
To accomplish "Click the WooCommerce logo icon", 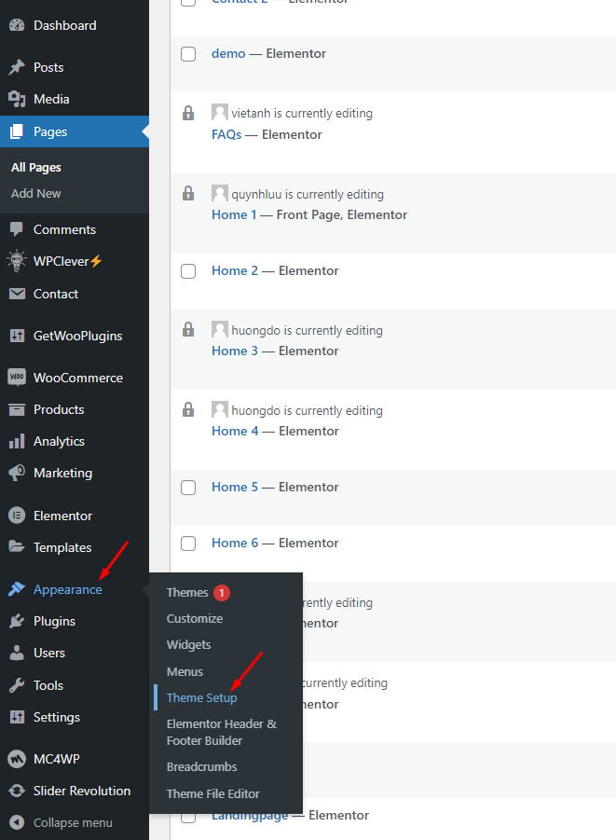I will click(x=16, y=378).
